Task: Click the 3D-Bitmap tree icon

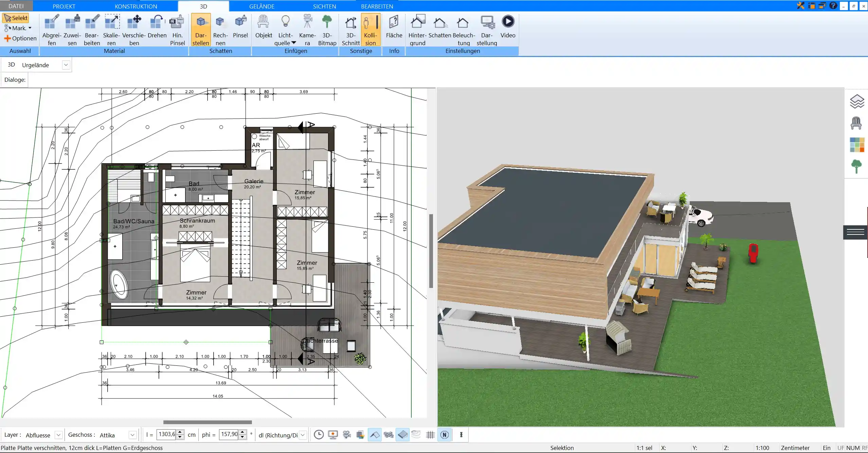Action: click(327, 21)
